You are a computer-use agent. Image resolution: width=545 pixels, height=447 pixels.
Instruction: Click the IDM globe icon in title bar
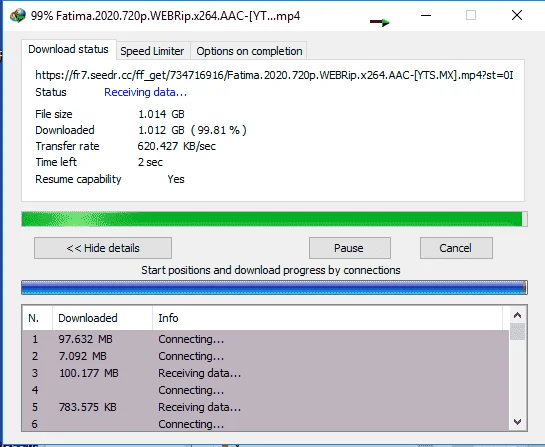pos(18,16)
